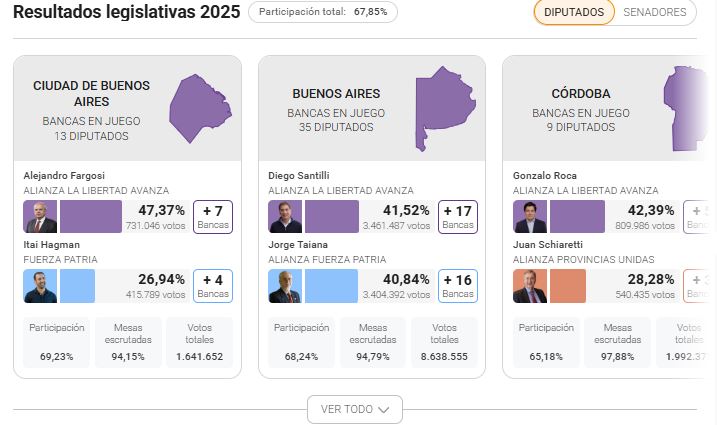The height and width of the screenshot is (425, 717).
Task: Click the +4 Bancas badge for Hagman
Action: tap(213, 286)
